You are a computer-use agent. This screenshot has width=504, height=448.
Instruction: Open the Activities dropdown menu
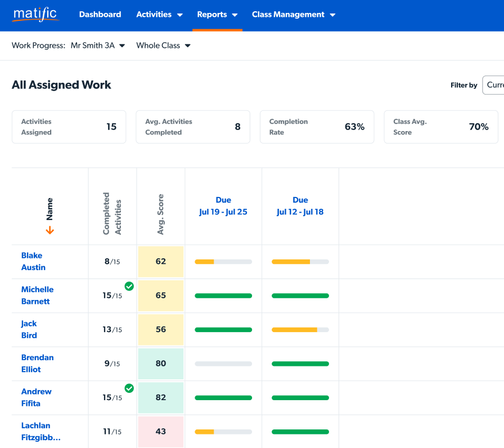(159, 15)
